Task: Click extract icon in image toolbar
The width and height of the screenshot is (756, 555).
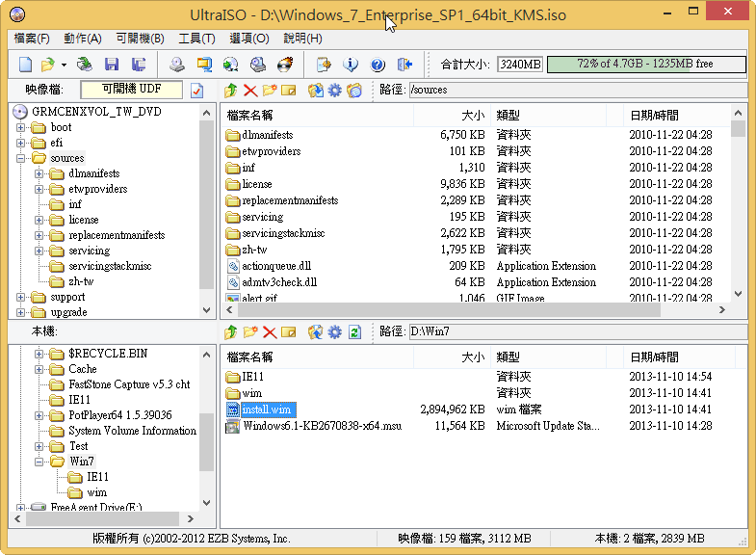Action: pyautogui.click(x=316, y=91)
